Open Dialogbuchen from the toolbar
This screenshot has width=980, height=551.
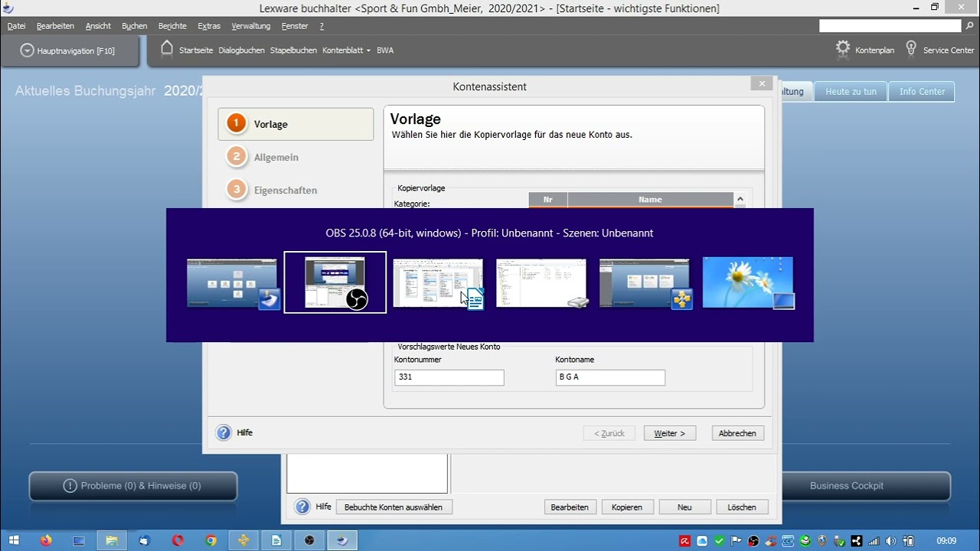tap(241, 51)
